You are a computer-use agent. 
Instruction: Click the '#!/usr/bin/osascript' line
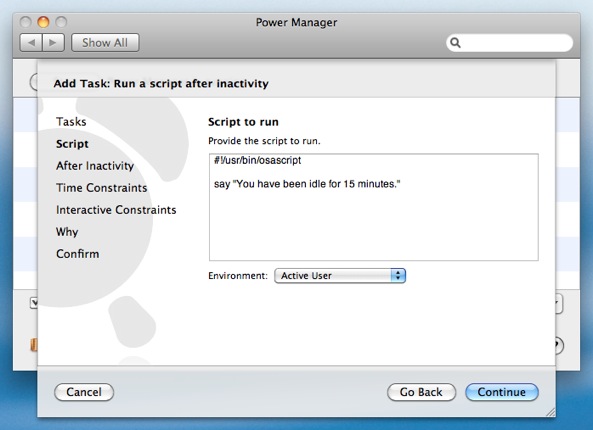click(x=258, y=160)
